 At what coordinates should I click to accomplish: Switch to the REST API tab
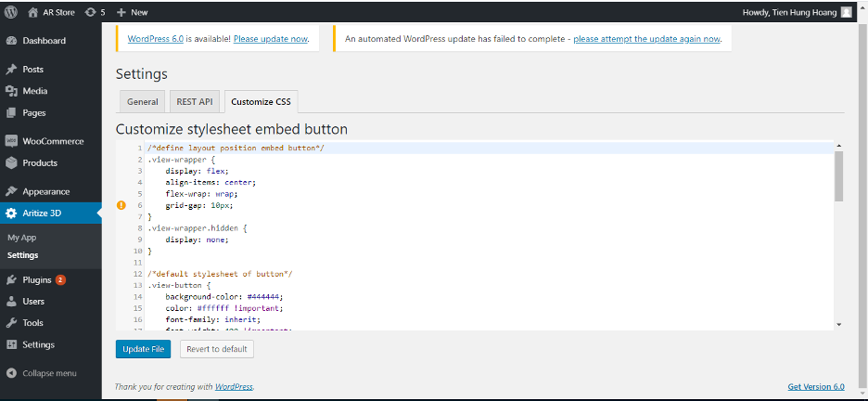click(x=195, y=102)
